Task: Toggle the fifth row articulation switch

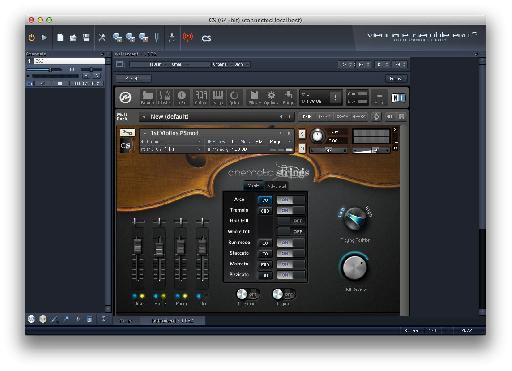Action: point(290,243)
